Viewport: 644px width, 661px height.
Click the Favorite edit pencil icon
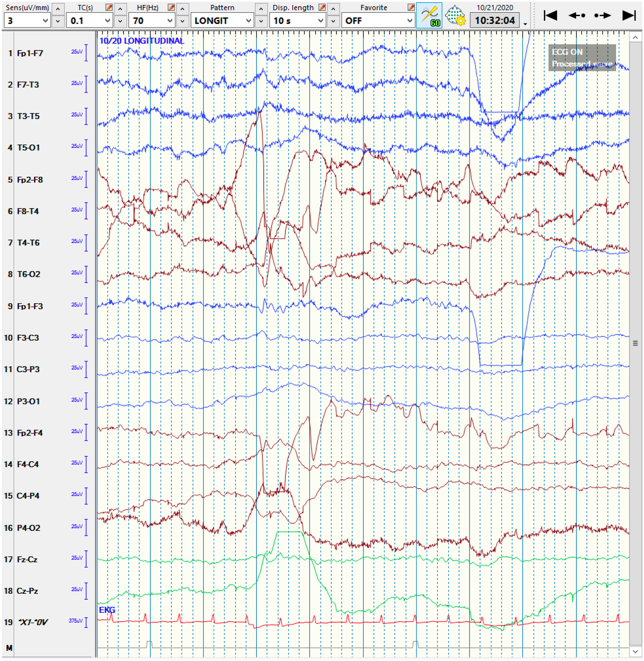[x=411, y=7]
